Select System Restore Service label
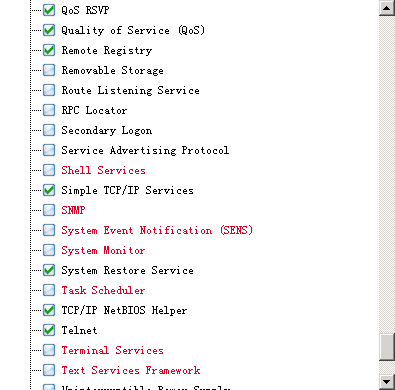 coord(127,270)
